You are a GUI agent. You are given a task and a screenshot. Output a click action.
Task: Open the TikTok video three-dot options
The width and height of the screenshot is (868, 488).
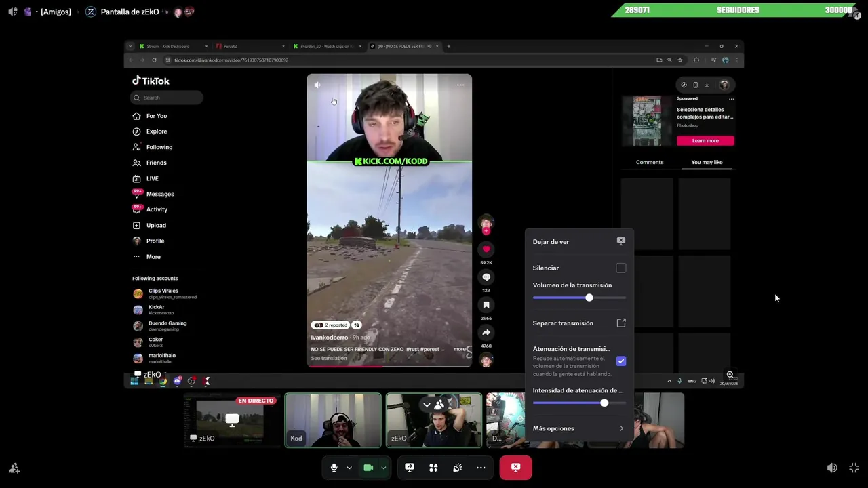pyautogui.click(x=460, y=85)
